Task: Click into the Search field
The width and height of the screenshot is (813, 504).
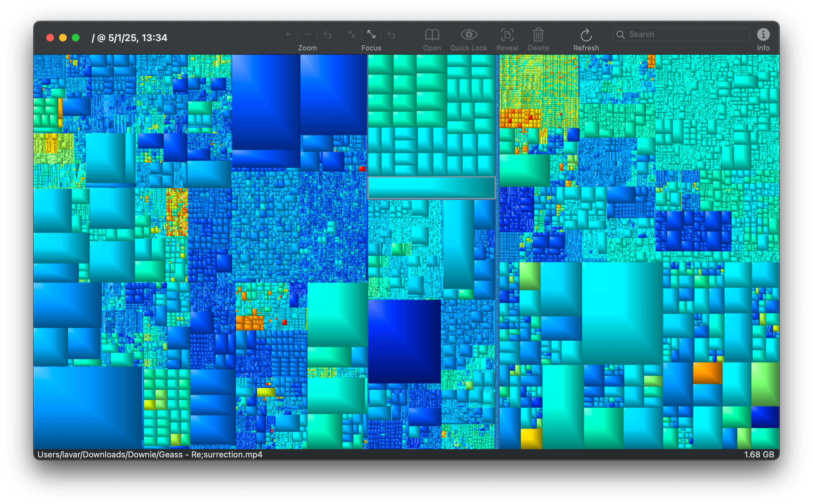Action: point(684,34)
